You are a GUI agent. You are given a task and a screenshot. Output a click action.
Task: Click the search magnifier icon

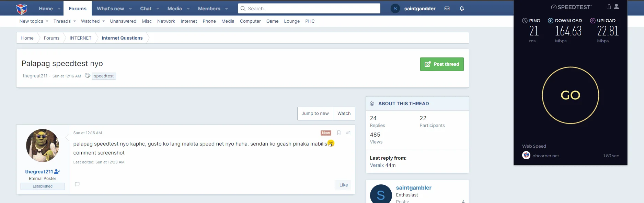pos(243,9)
